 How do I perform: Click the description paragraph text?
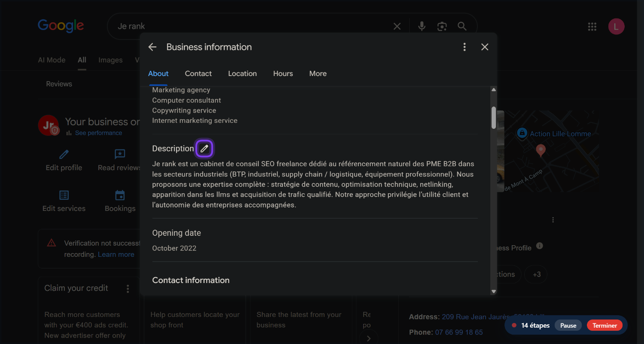click(x=313, y=185)
